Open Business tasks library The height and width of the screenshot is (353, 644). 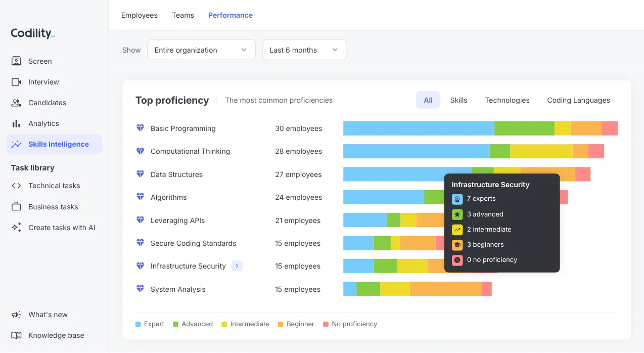click(54, 207)
